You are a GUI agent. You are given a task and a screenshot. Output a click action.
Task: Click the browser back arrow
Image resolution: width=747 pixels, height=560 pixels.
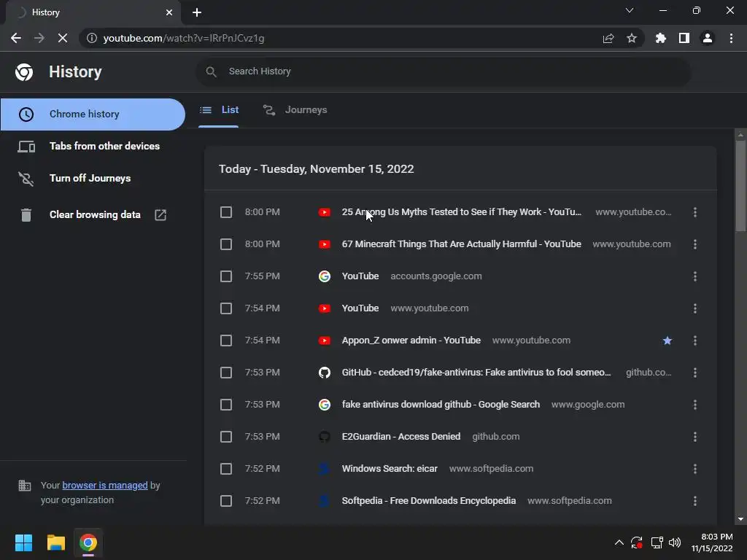click(16, 38)
